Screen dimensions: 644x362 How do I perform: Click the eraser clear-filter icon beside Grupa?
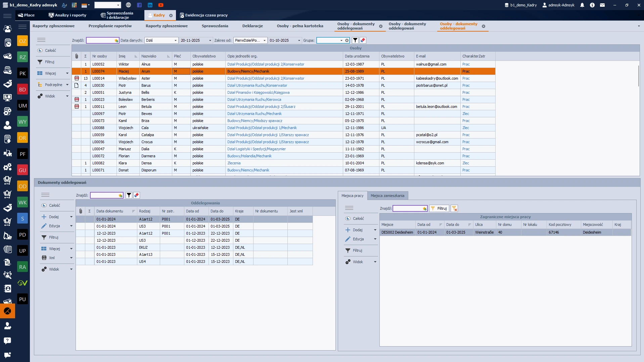click(x=363, y=40)
